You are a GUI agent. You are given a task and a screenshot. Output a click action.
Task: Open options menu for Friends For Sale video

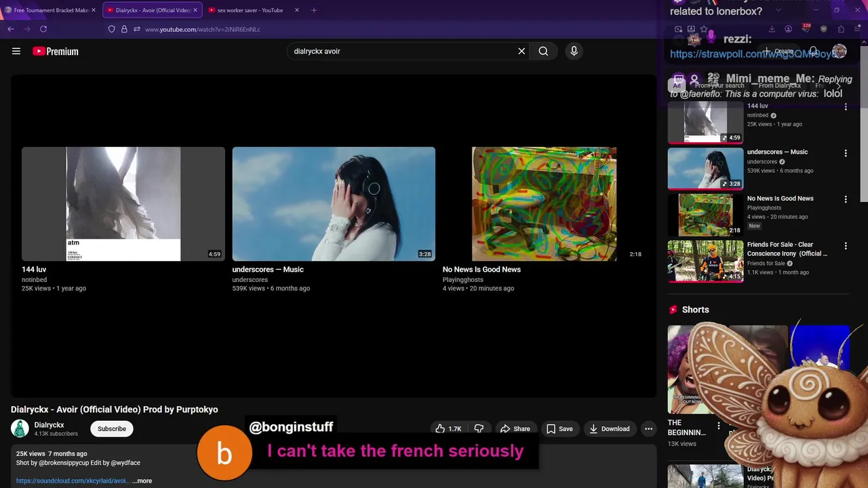tap(846, 245)
